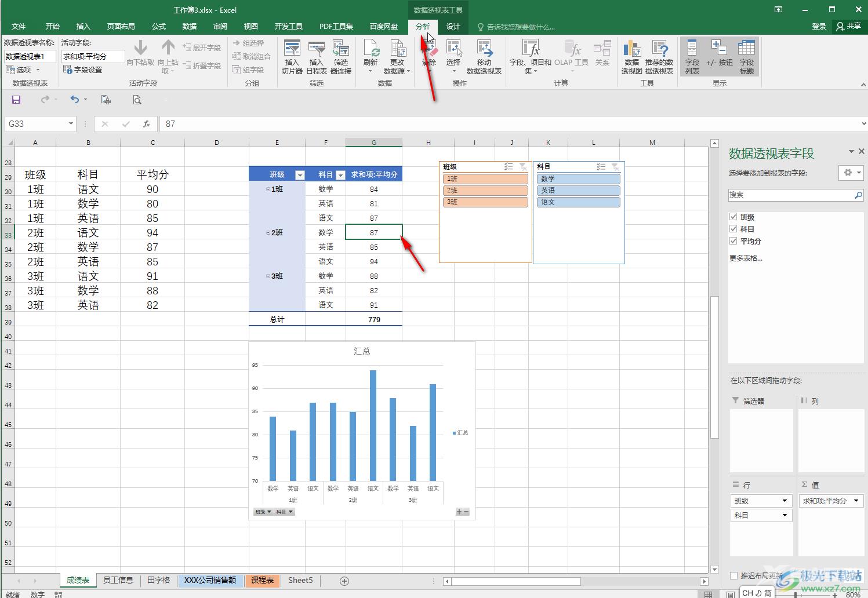Toggle multi-select in the 班级 slicer

509,167
